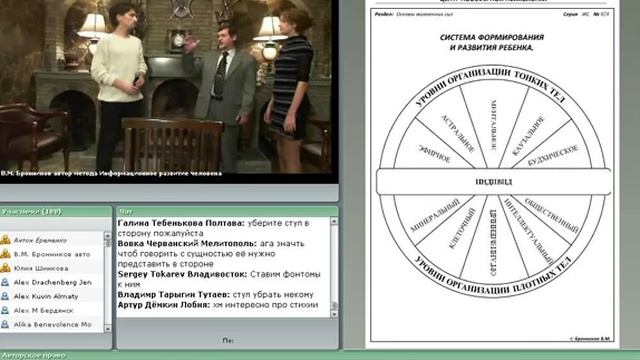Viewport: 640px width, 360px height.
Task: Select participant Юлия Шинкова
Action: 52,268
